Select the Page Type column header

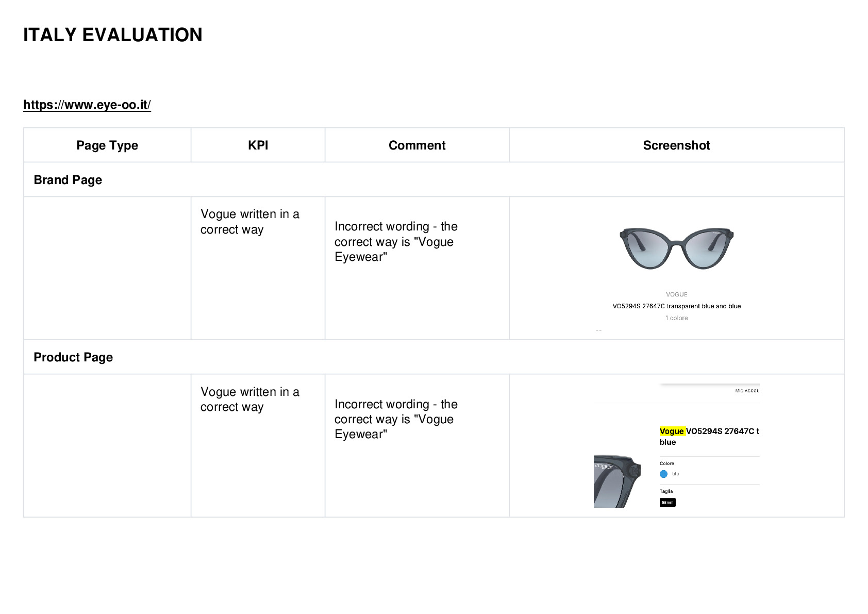[x=107, y=145]
